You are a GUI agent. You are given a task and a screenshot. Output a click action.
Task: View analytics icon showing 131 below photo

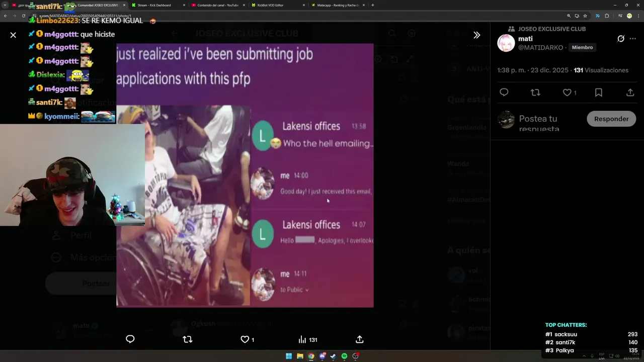coord(307,339)
